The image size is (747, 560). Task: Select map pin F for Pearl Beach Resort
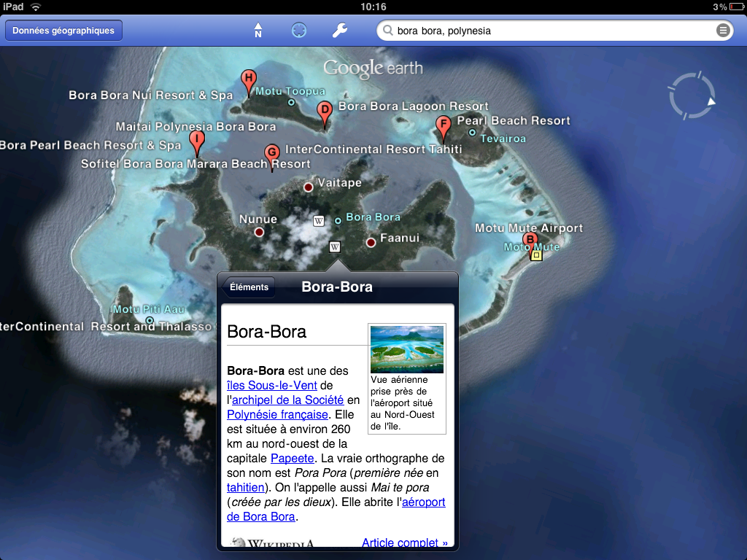tap(444, 128)
